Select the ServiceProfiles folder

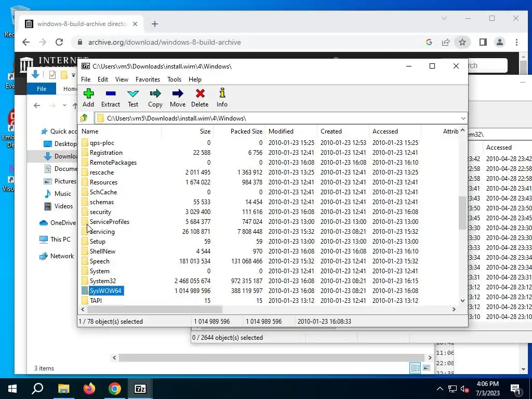coord(109,221)
